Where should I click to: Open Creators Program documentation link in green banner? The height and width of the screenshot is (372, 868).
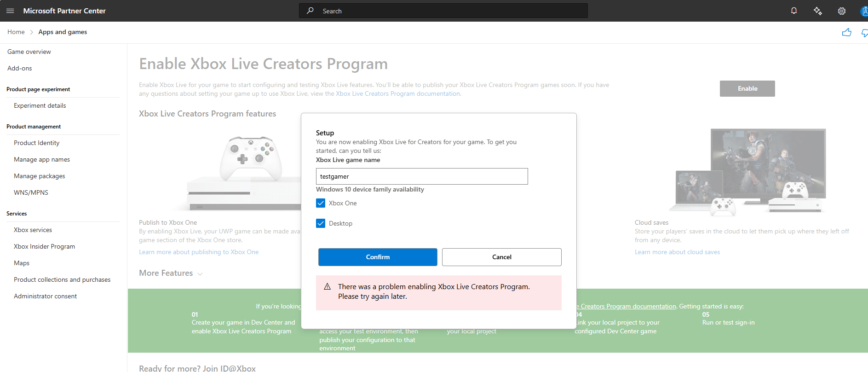(x=626, y=306)
